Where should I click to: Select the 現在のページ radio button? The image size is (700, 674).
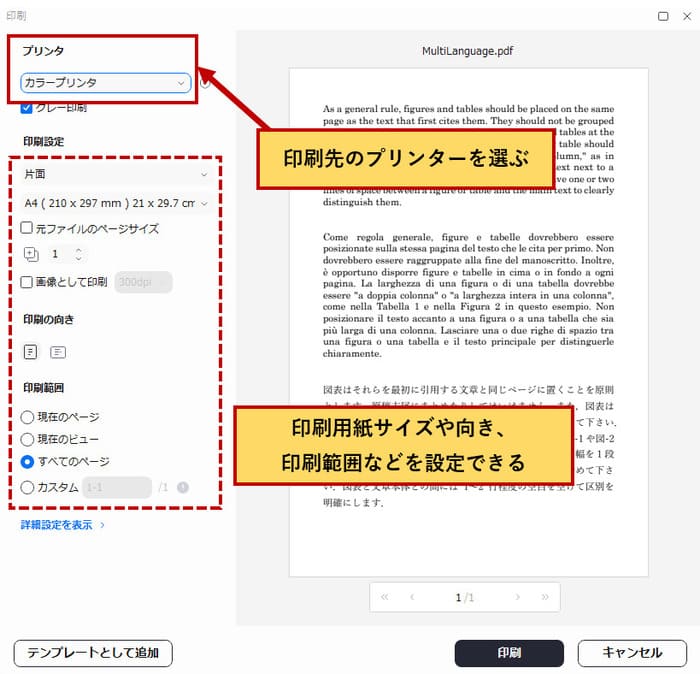27,417
